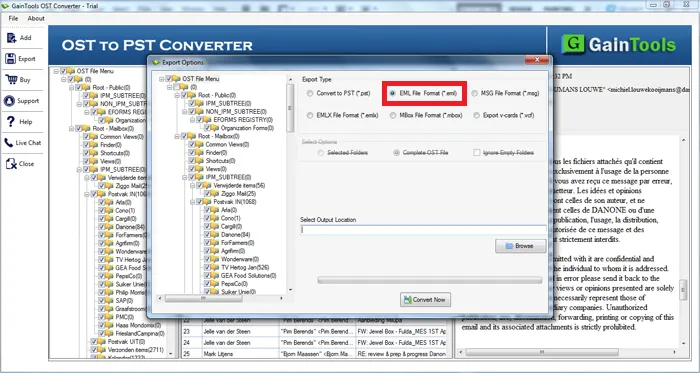Collapse Root - Mailbox in main window tree
Screen dimensions: 700x373
click(71, 128)
